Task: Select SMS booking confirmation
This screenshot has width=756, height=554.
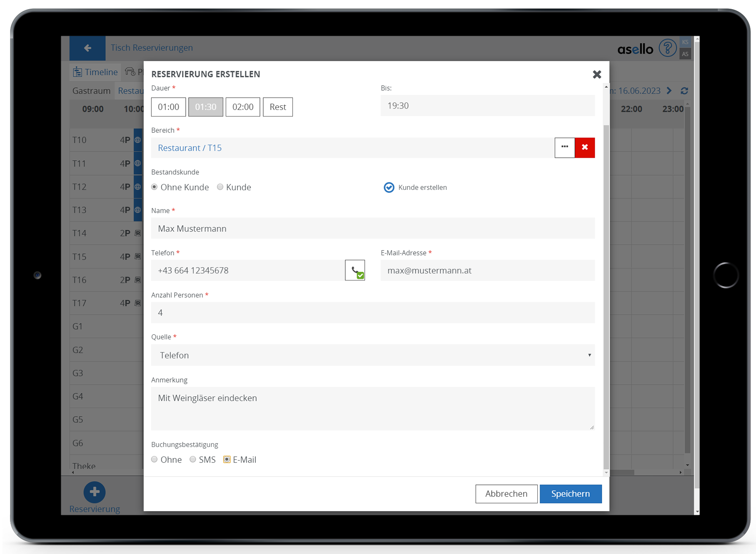Action: pos(193,460)
